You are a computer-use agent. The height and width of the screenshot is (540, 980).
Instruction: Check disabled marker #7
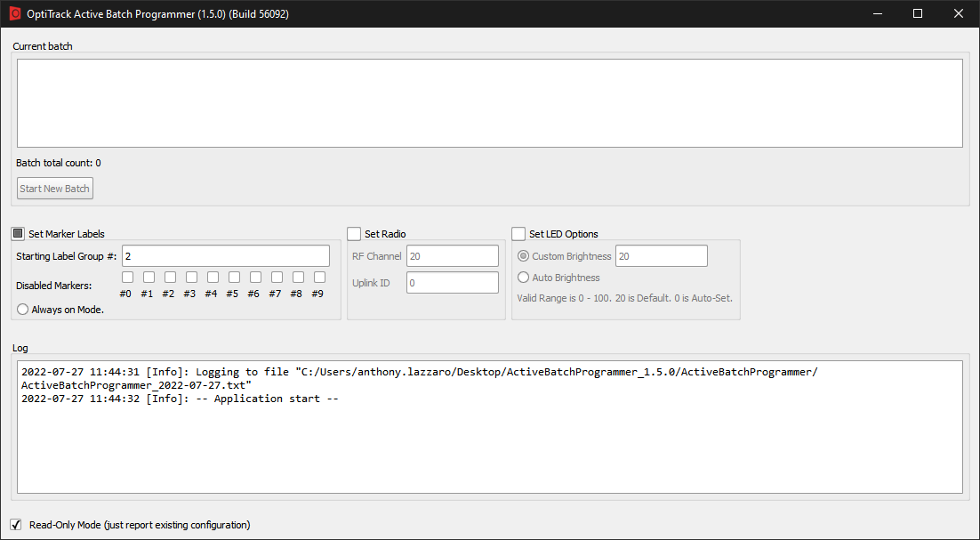pyautogui.click(x=276, y=277)
